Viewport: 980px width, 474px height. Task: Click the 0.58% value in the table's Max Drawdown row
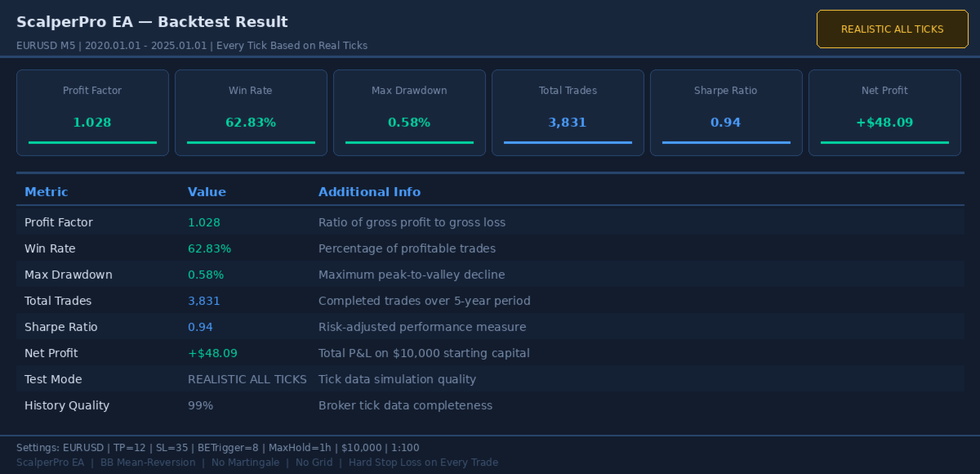[206, 275]
